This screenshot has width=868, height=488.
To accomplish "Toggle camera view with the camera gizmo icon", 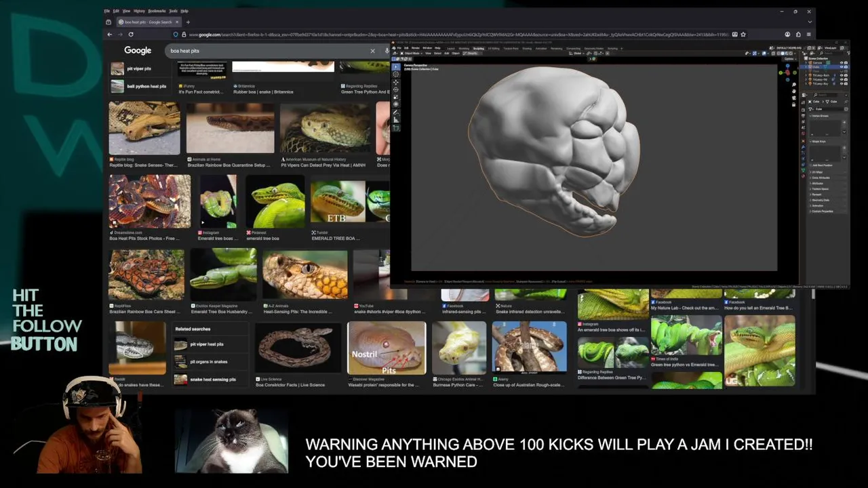I will point(794,98).
